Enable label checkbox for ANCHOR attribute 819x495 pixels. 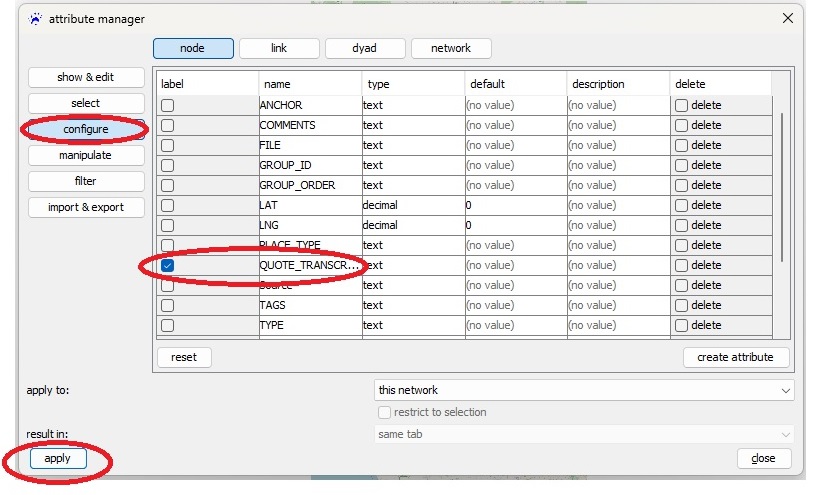pyautogui.click(x=168, y=105)
